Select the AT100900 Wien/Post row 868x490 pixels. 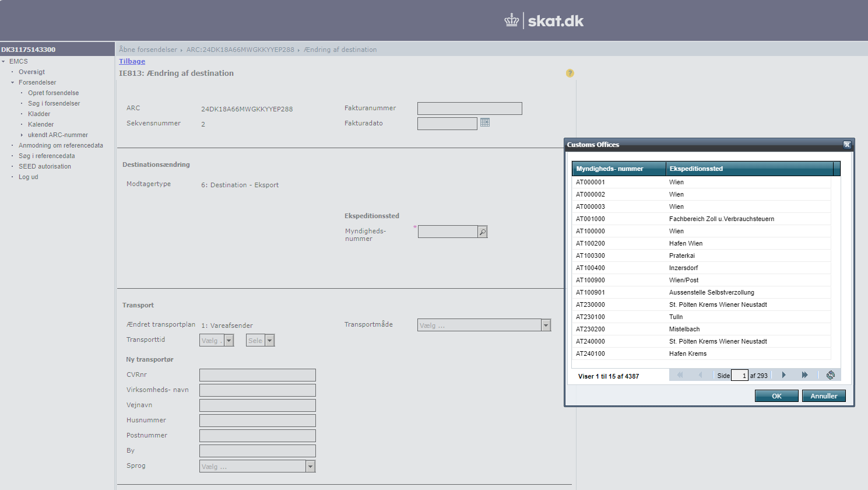pos(701,280)
